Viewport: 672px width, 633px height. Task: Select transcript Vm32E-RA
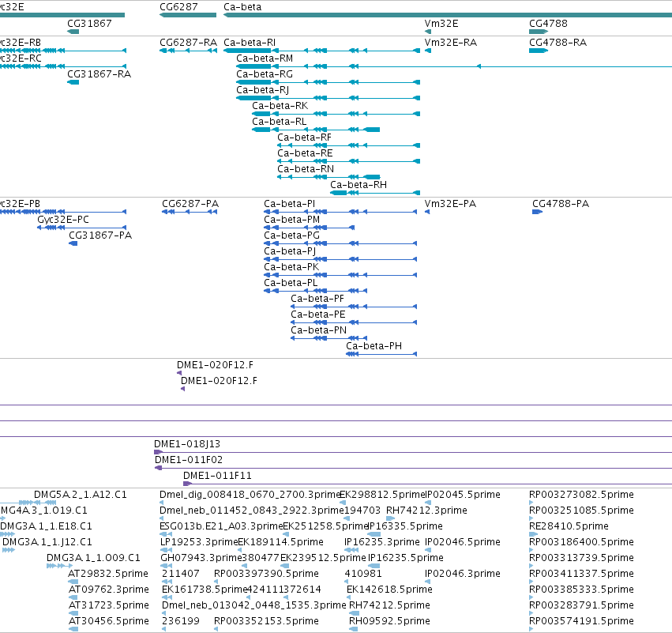point(451,43)
